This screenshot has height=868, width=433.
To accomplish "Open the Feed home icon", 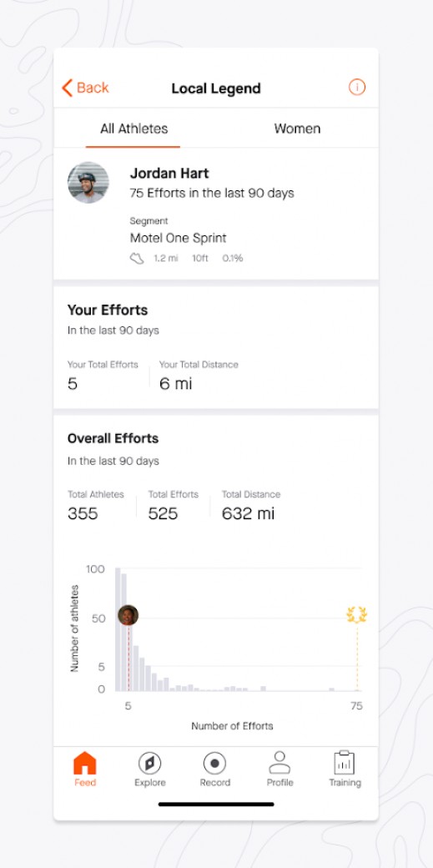I will (x=85, y=763).
